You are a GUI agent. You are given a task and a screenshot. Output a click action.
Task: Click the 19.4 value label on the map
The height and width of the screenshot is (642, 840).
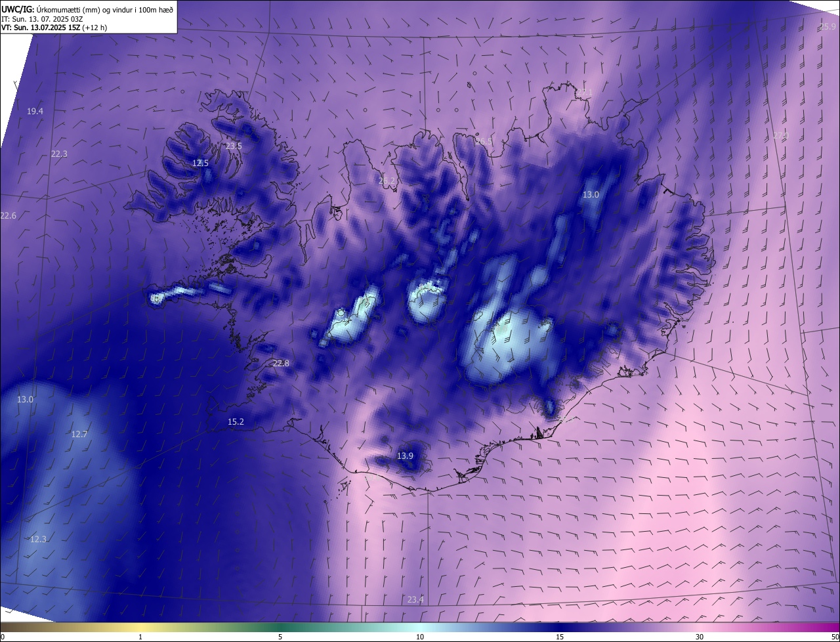click(x=35, y=112)
